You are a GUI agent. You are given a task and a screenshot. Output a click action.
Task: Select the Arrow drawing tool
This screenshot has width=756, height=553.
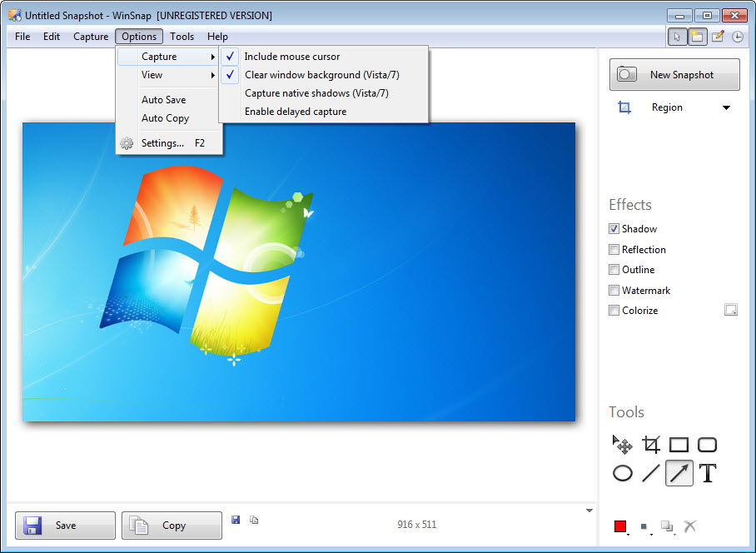679,473
